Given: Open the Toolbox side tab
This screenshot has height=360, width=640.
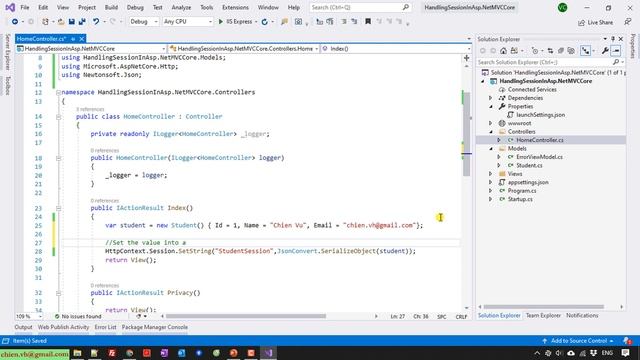Looking at the screenshot, I should [x=7, y=85].
